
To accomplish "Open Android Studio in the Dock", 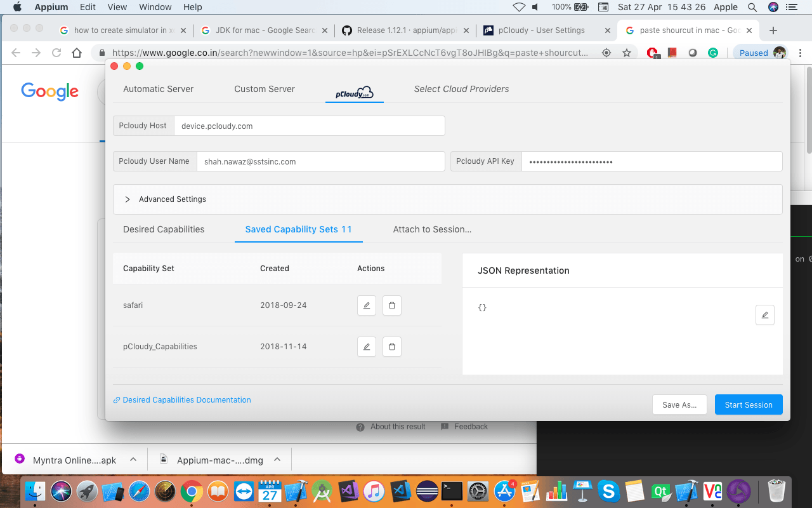I will pyautogui.click(x=322, y=491).
